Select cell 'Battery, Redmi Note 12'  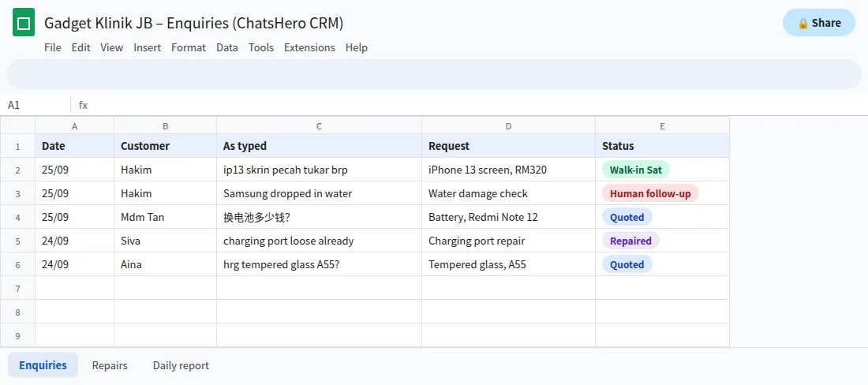pos(509,218)
